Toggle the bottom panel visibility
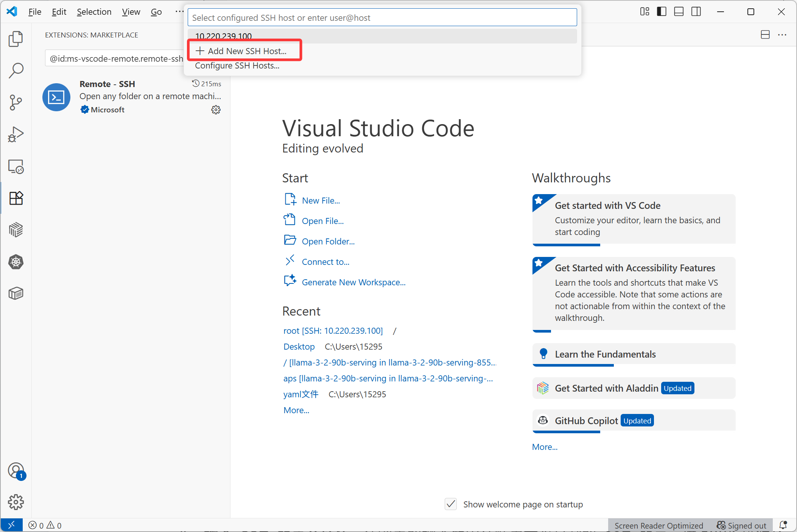The height and width of the screenshot is (532, 797). tap(679, 12)
